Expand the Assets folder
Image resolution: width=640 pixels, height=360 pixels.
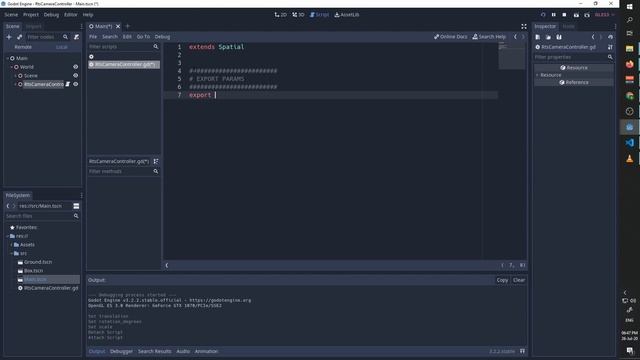pyautogui.click(x=11, y=244)
